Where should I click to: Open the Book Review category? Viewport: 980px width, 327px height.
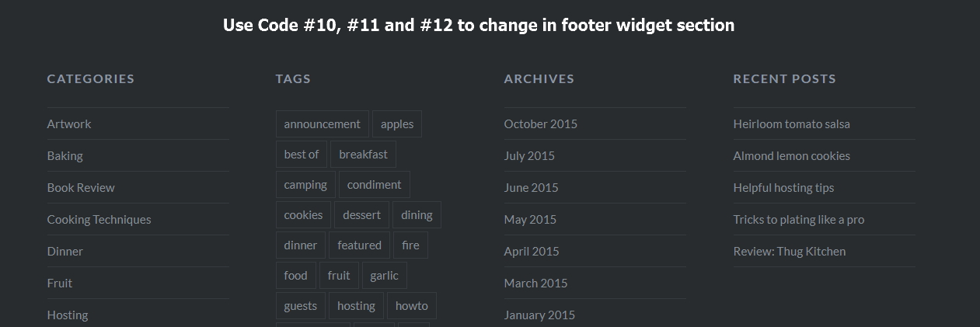81,187
